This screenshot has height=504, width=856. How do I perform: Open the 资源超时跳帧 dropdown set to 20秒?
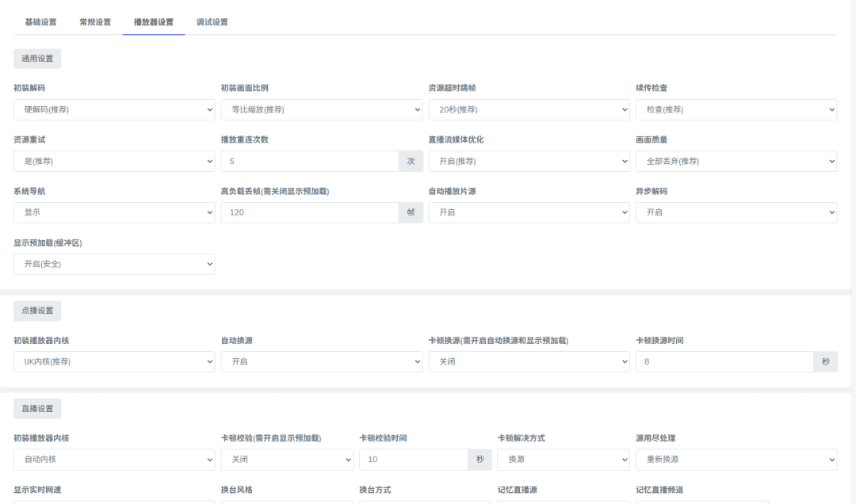pos(529,110)
